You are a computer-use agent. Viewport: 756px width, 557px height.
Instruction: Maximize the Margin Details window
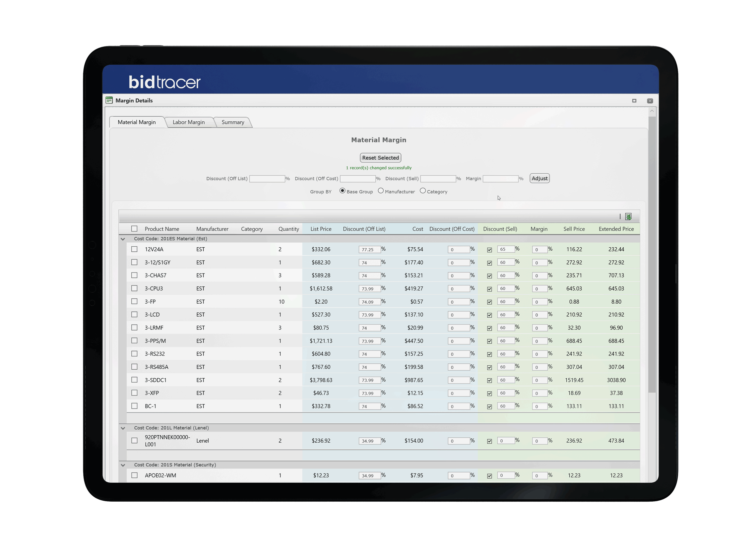pos(634,101)
